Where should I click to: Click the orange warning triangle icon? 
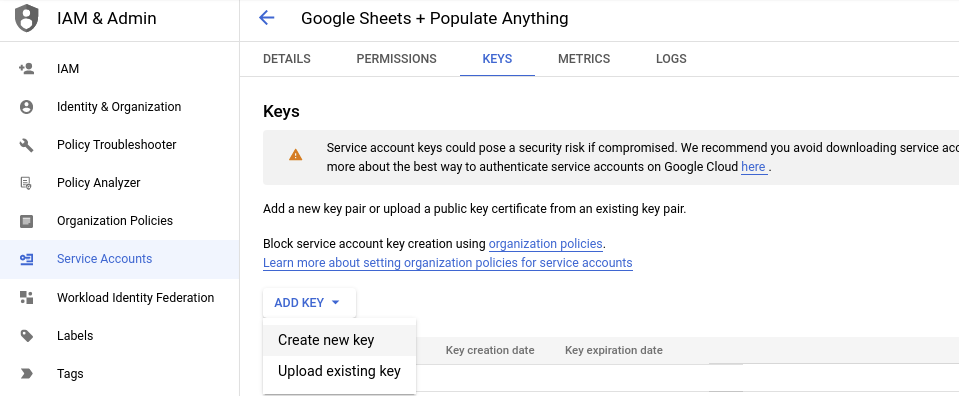(x=295, y=155)
